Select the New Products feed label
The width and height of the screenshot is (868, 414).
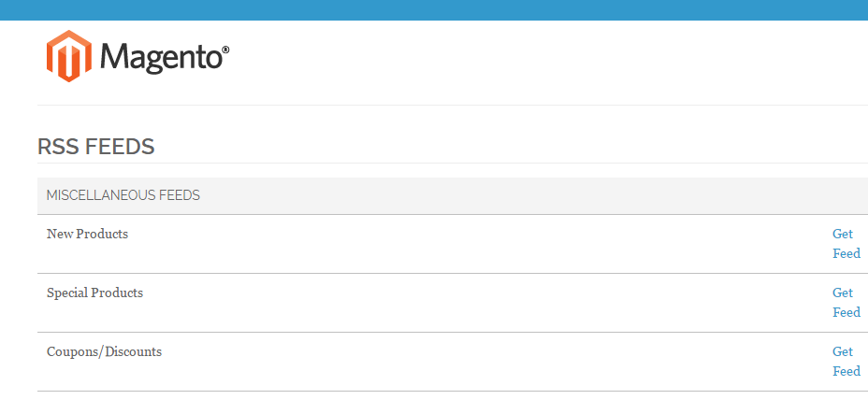pyautogui.click(x=88, y=234)
